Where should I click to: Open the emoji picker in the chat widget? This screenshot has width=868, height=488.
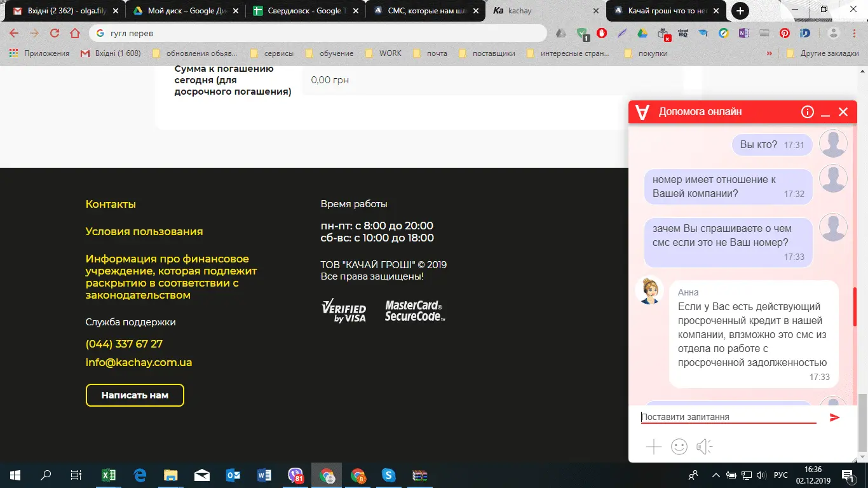pos(679,447)
